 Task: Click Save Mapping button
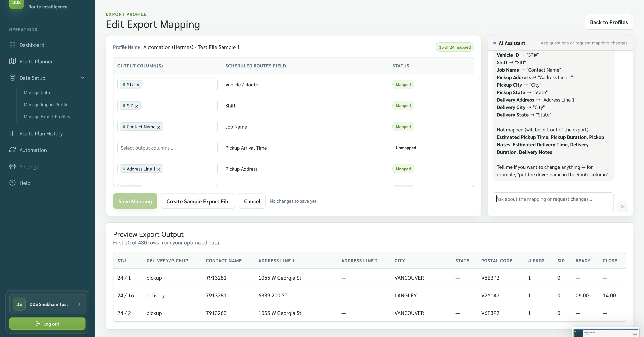[x=135, y=201]
